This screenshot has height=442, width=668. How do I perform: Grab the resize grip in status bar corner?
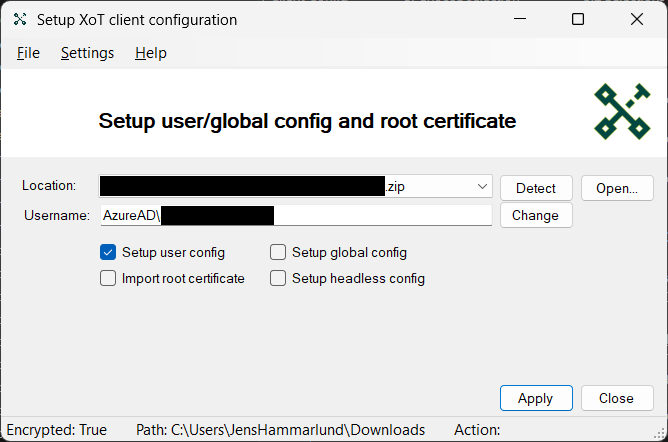(x=660, y=433)
